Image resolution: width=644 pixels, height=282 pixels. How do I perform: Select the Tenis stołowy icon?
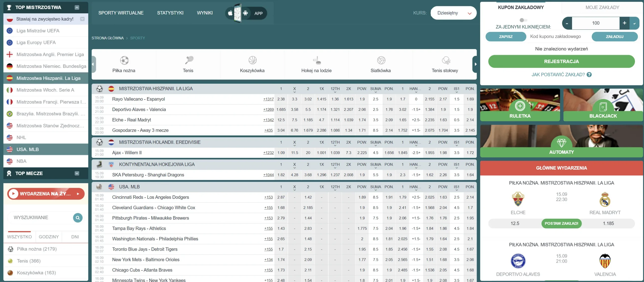point(446,60)
